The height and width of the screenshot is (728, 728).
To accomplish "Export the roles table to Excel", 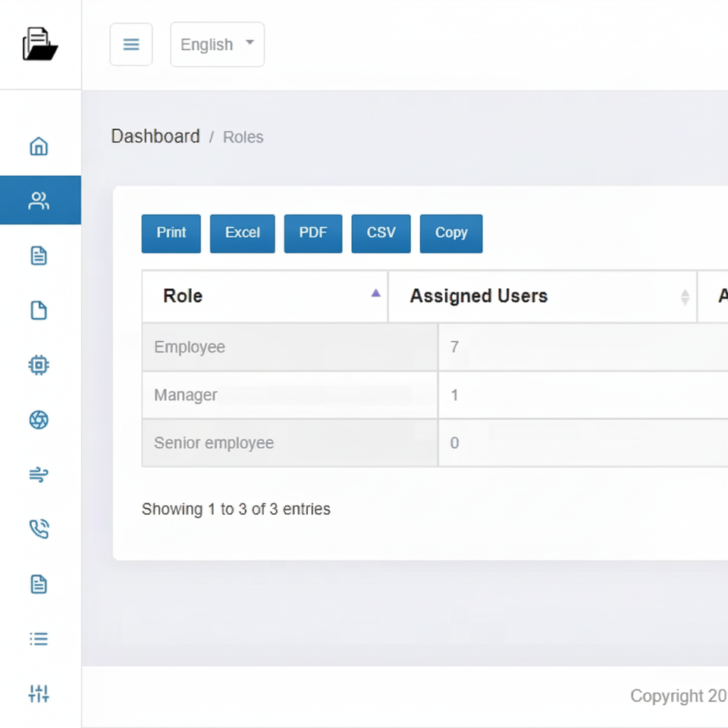I will [x=242, y=233].
